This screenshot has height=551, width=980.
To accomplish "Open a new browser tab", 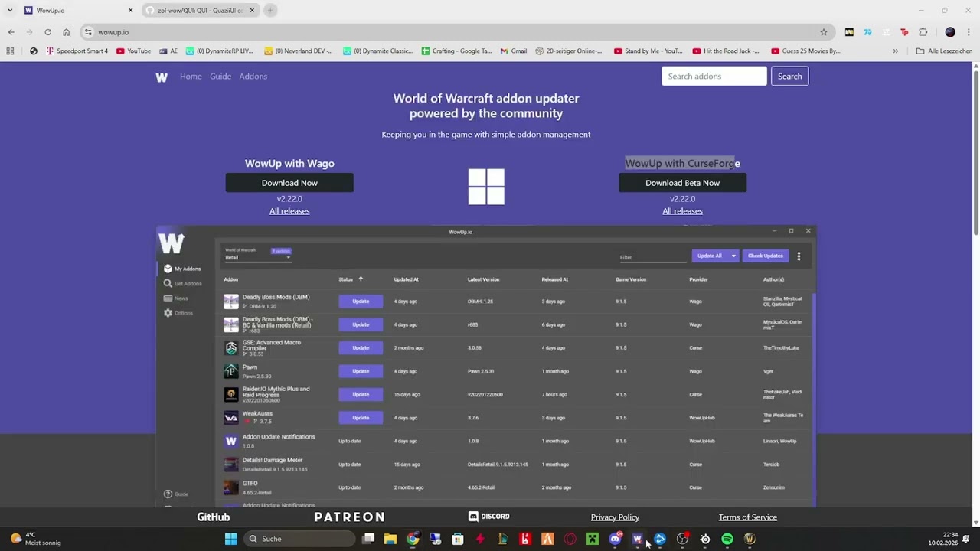I will (x=270, y=11).
